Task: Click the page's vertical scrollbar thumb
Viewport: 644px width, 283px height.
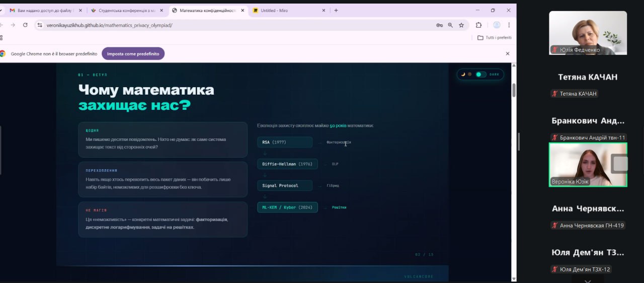Action: click(514, 90)
